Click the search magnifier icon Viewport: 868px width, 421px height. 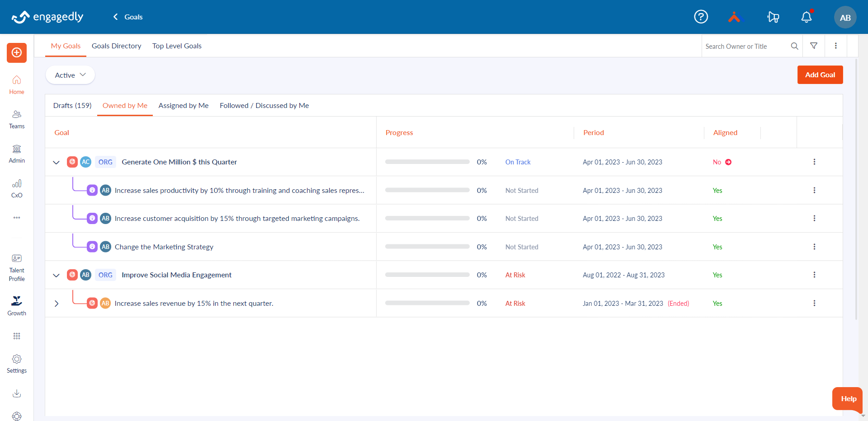(794, 46)
